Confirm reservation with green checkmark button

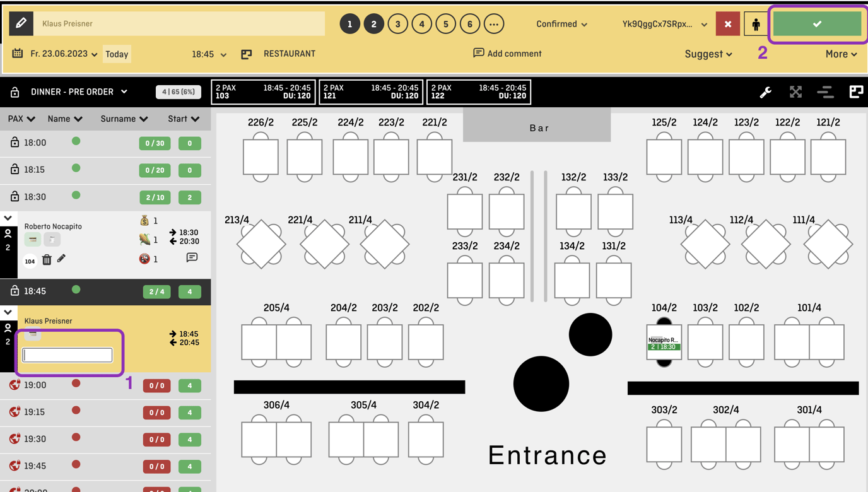click(817, 24)
